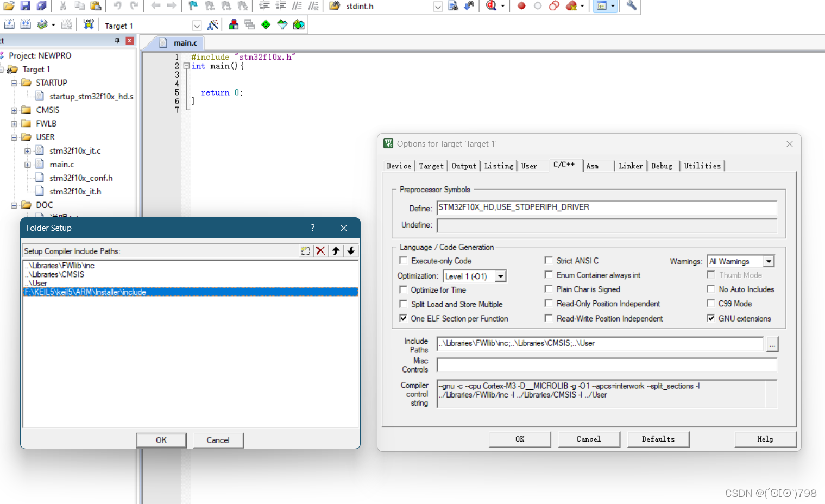Click the LOAD download-to-flash toolbar icon

[x=89, y=24]
